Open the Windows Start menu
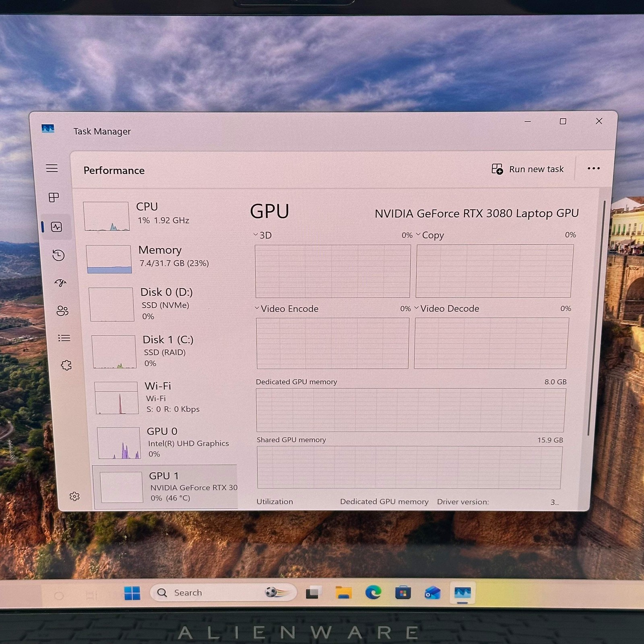This screenshot has height=644, width=644. [132, 593]
